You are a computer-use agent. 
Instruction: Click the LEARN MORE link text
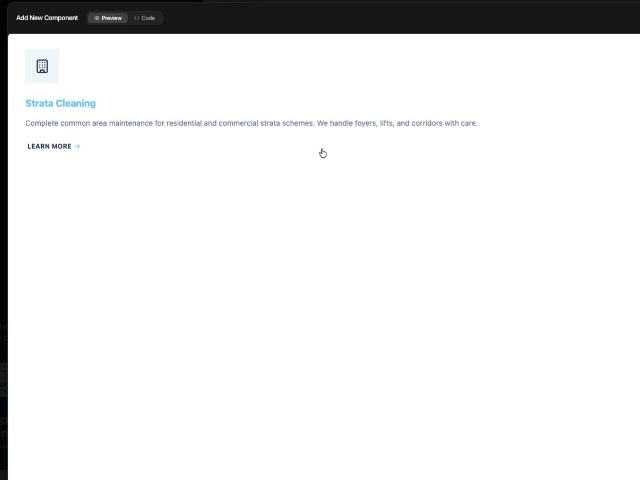[x=49, y=146]
